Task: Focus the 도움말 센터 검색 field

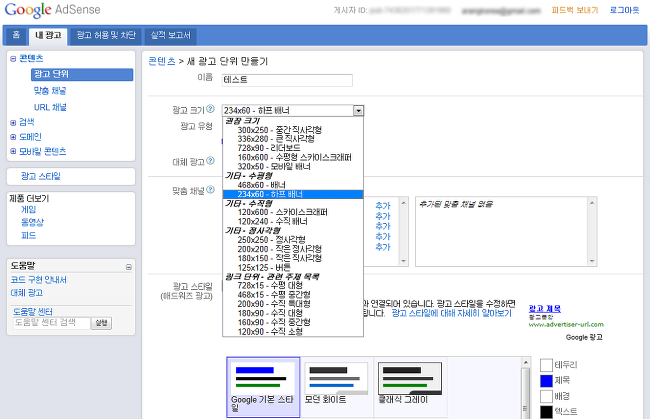Action: click(51, 323)
